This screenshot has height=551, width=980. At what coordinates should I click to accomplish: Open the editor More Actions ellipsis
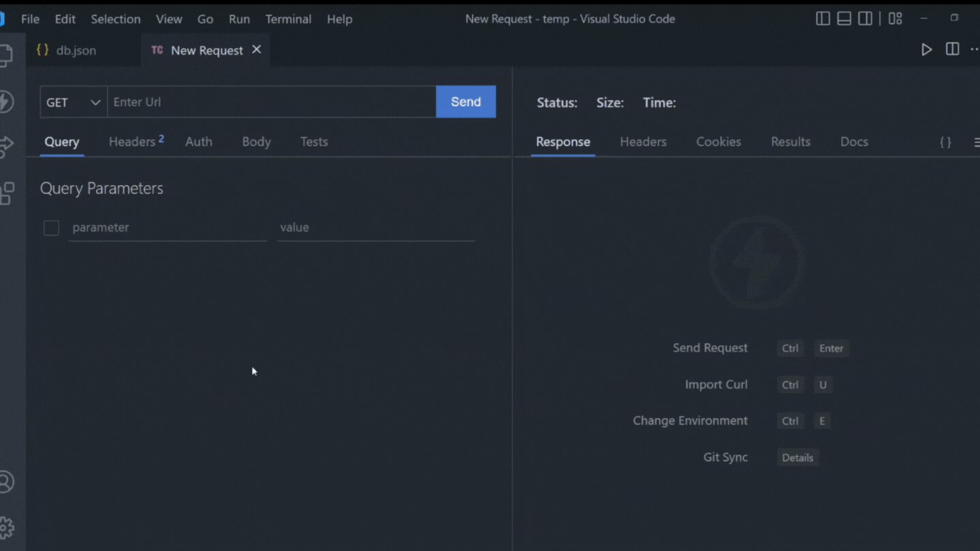point(975,49)
